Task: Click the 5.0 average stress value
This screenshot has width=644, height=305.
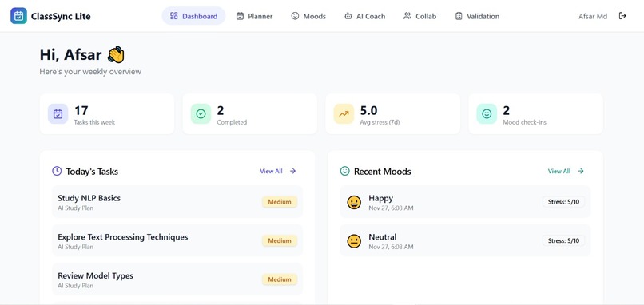Action: (x=369, y=110)
